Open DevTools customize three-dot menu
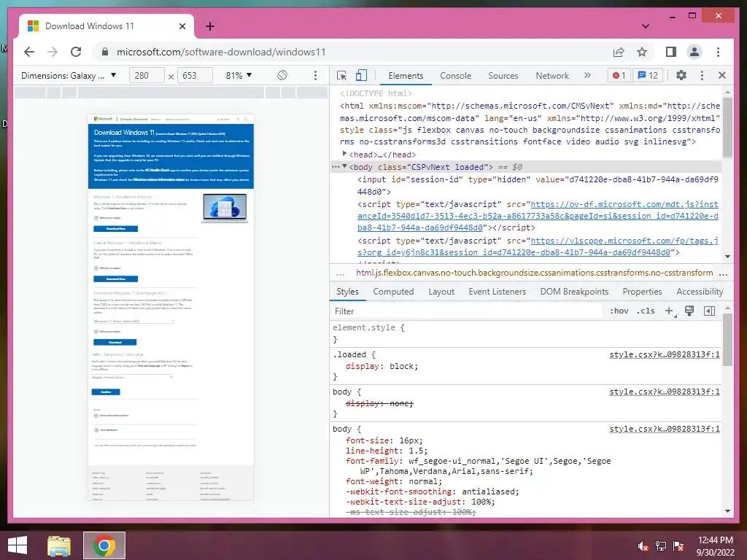 pos(702,75)
